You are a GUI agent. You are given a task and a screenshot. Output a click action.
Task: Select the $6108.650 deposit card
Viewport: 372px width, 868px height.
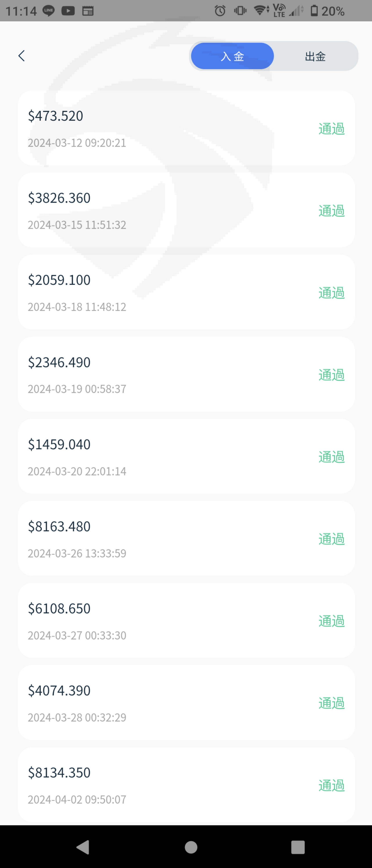point(186,620)
